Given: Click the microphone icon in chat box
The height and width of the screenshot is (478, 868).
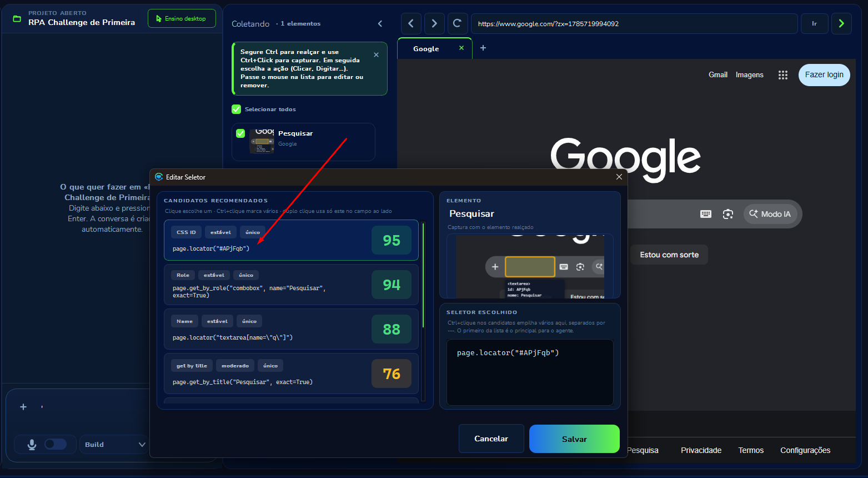Looking at the screenshot, I should [32, 444].
